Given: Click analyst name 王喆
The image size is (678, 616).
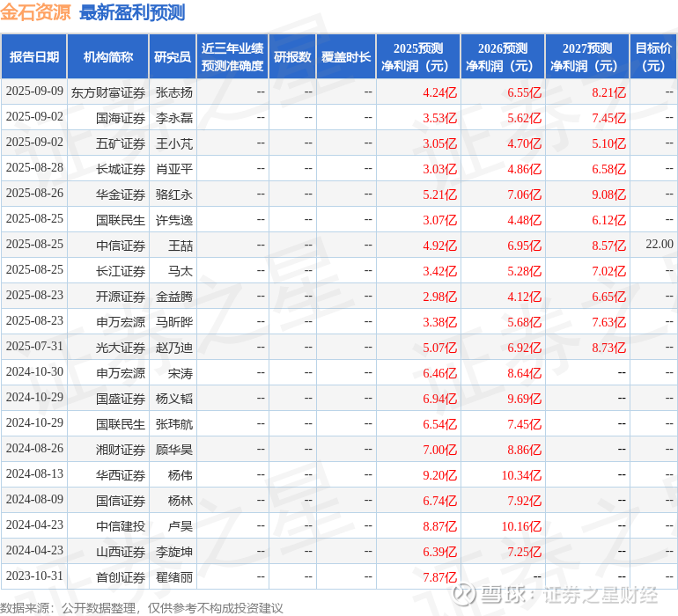Looking at the screenshot, I should tap(181, 246).
